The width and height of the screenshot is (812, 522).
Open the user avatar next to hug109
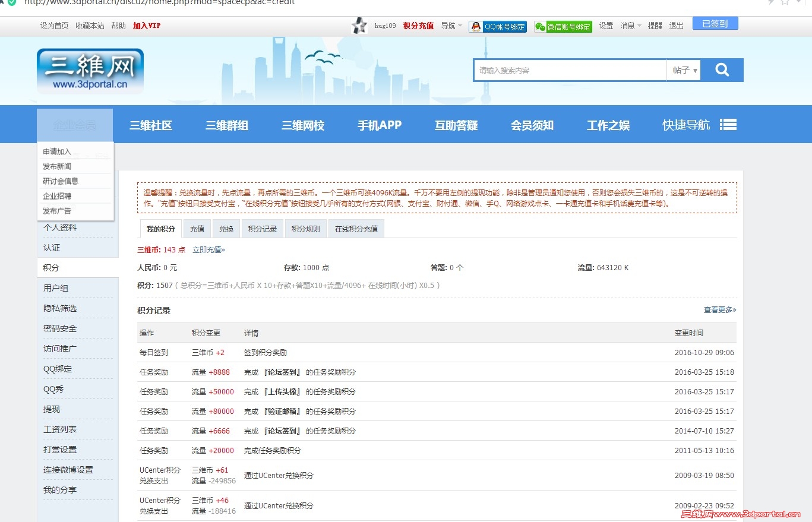point(359,26)
